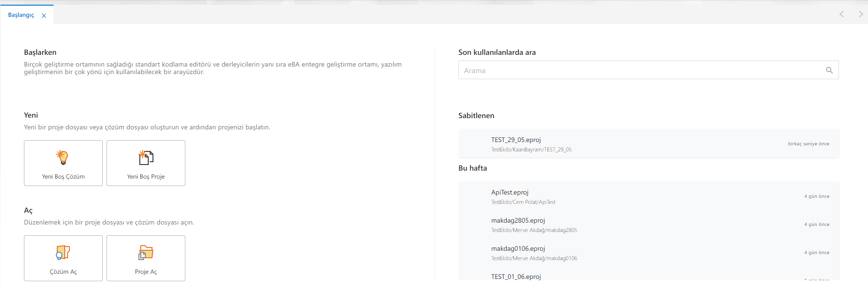Click '4 gün önce' on makdag0106 row
Screen dimensions: 868x292
(816, 253)
